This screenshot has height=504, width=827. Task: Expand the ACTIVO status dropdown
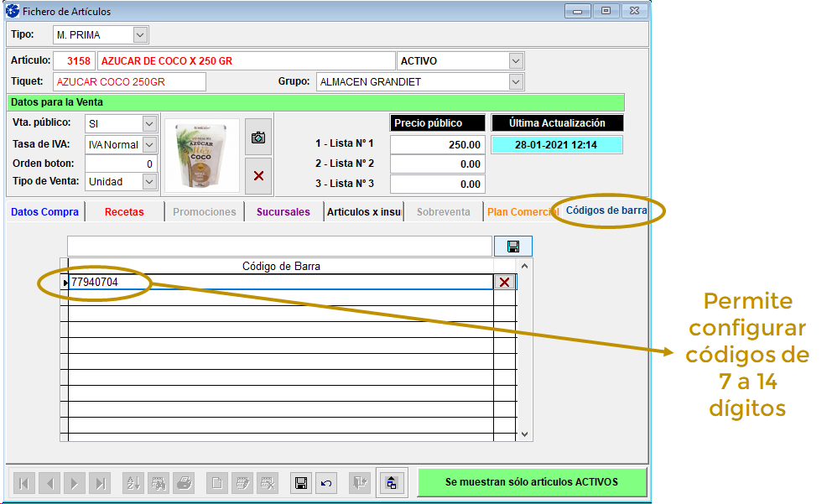[x=516, y=61]
